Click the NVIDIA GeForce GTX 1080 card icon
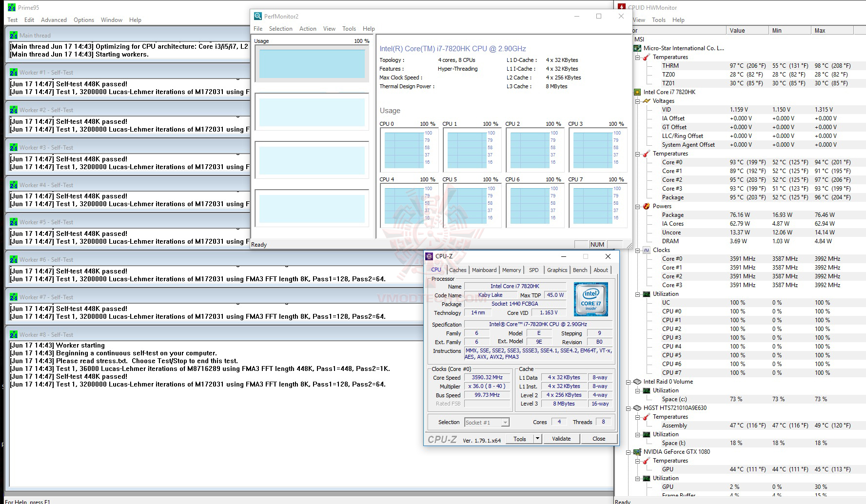This screenshot has width=866, height=504. [637, 452]
